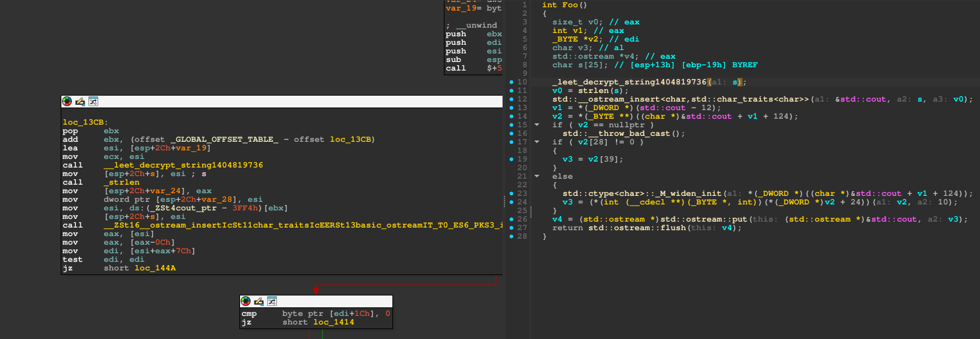Click edit-comment pencil icon on loc_13CB block
Image resolution: width=980 pixels, height=339 pixels.
tap(80, 102)
